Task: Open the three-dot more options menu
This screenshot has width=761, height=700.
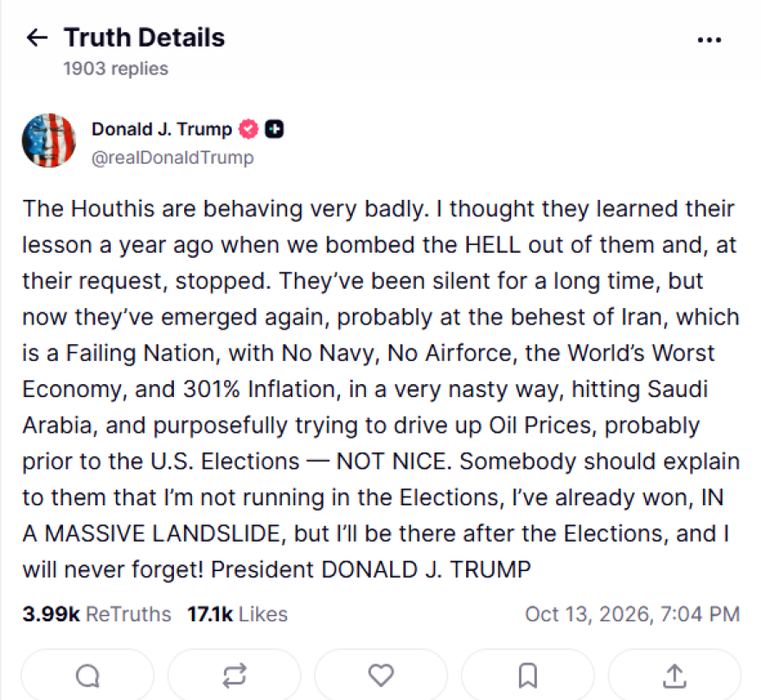Action: click(x=709, y=40)
